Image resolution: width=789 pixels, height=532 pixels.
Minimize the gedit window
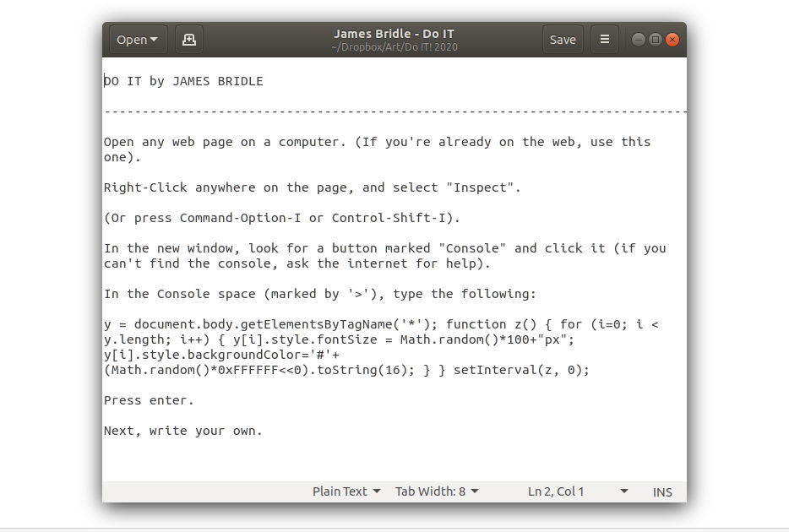pyautogui.click(x=638, y=40)
